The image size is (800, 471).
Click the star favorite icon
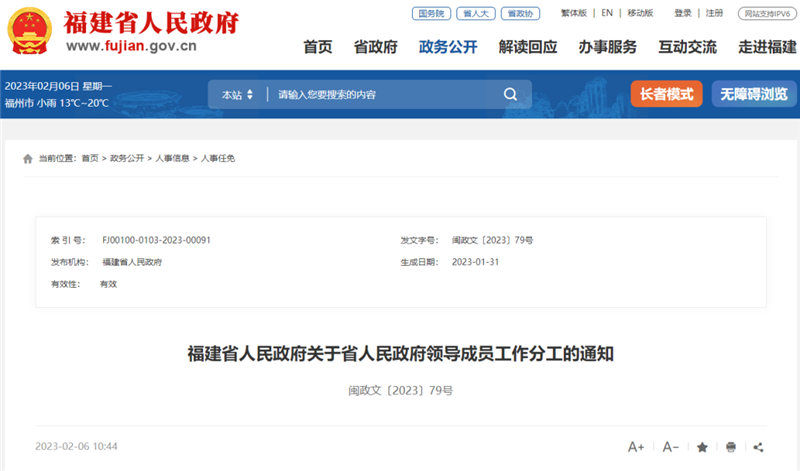coord(702,447)
